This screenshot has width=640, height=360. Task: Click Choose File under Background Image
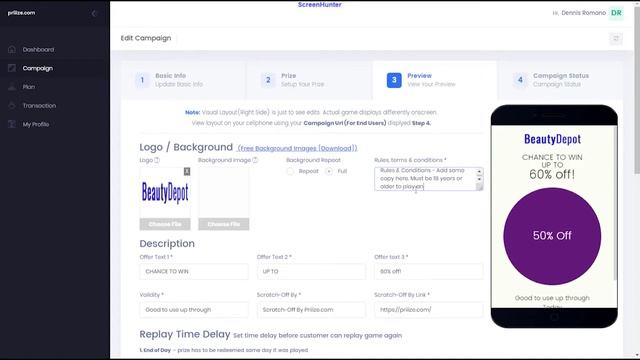224,224
